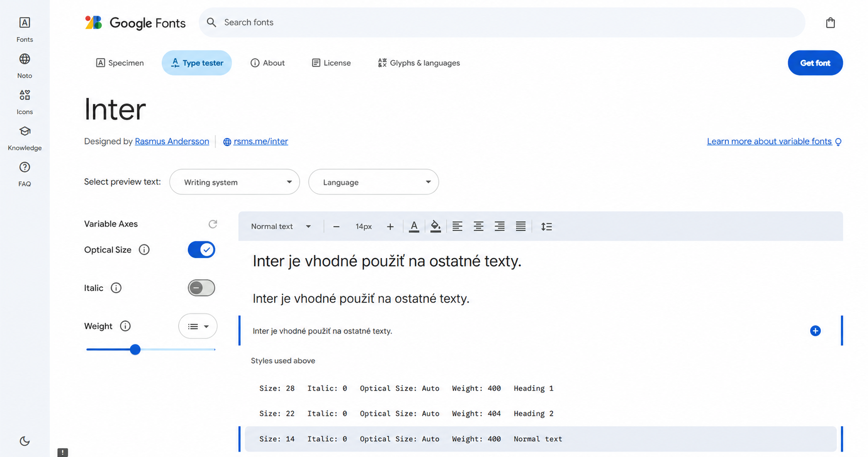Align text left
The width and height of the screenshot is (868, 457).
point(457,226)
